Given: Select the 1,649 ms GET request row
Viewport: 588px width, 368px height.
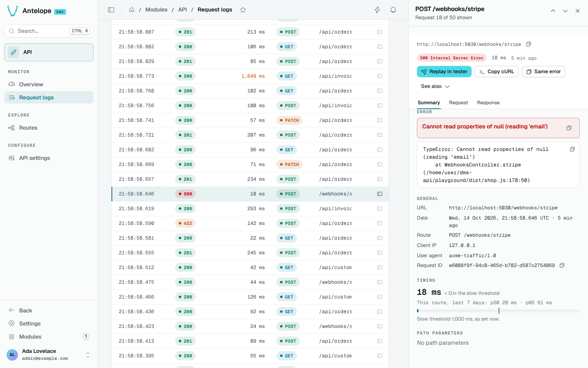Looking at the screenshot, I should [x=250, y=76].
